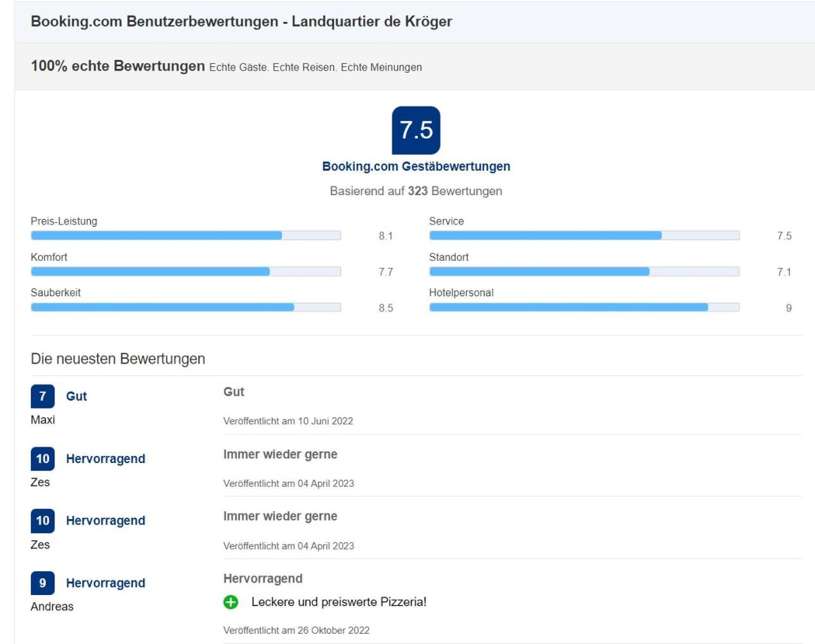Click the 'Basierend auf 323 Bewertungen' text

coord(416,191)
